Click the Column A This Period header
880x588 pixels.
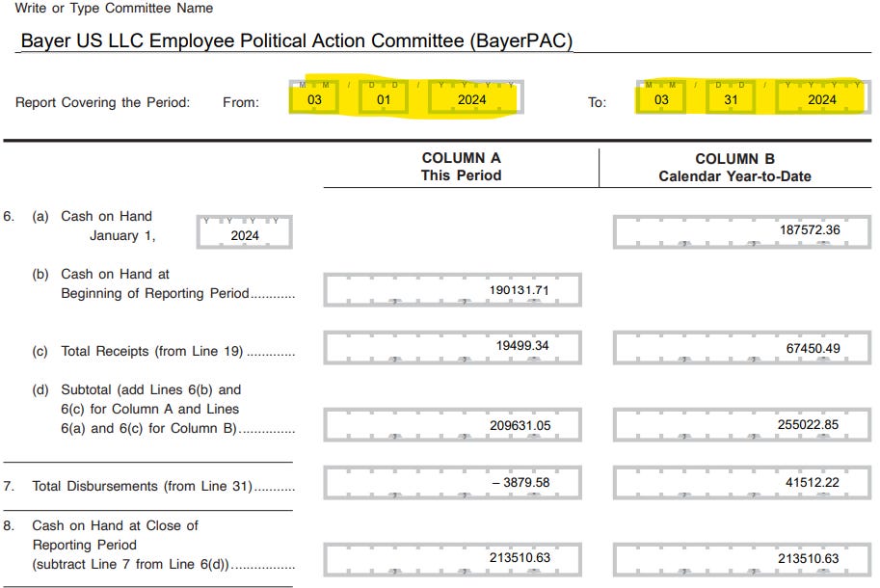tap(462, 167)
